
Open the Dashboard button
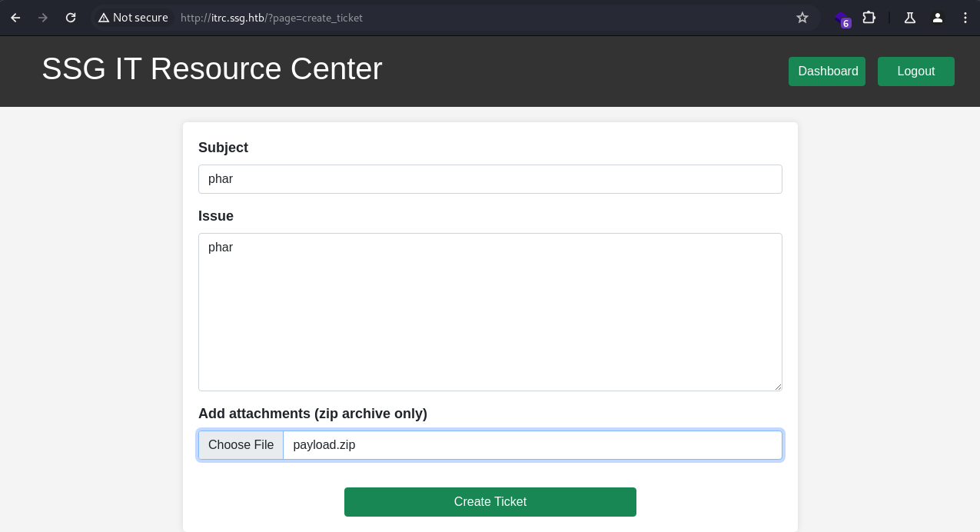pyautogui.click(x=827, y=71)
